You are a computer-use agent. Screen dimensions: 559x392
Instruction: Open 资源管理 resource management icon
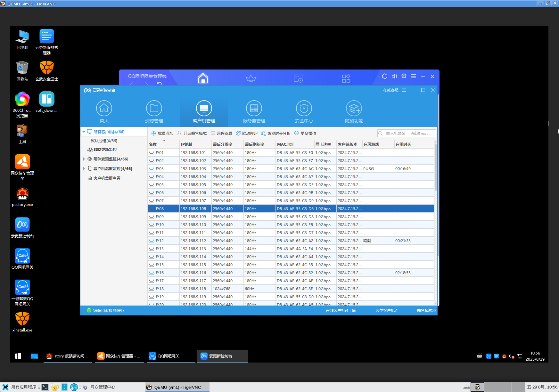click(x=154, y=109)
